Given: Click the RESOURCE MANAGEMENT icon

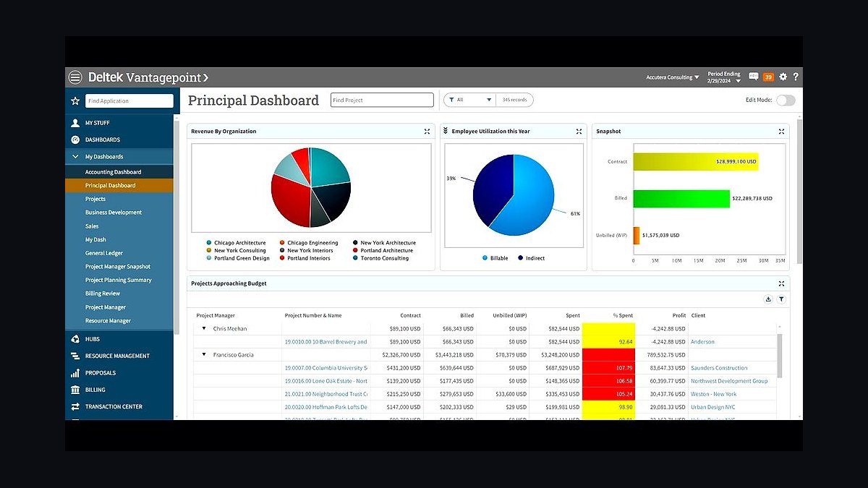Looking at the screenshot, I should point(75,356).
